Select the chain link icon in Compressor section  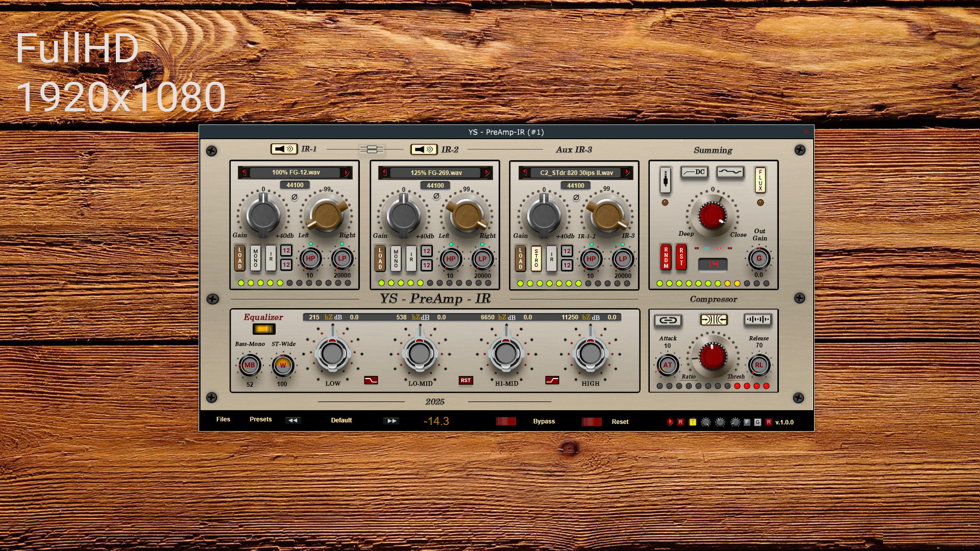tap(667, 320)
